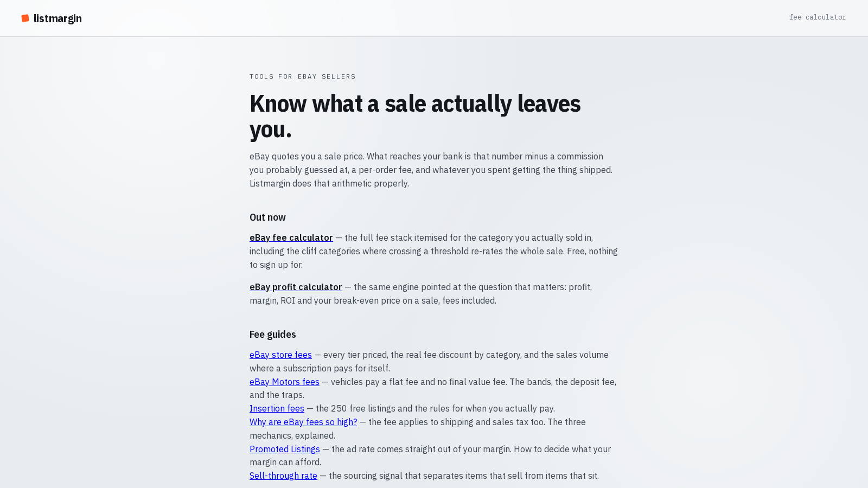The width and height of the screenshot is (868, 488).
Task: Read the Insertion fees guide
Action: pos(277,408)
